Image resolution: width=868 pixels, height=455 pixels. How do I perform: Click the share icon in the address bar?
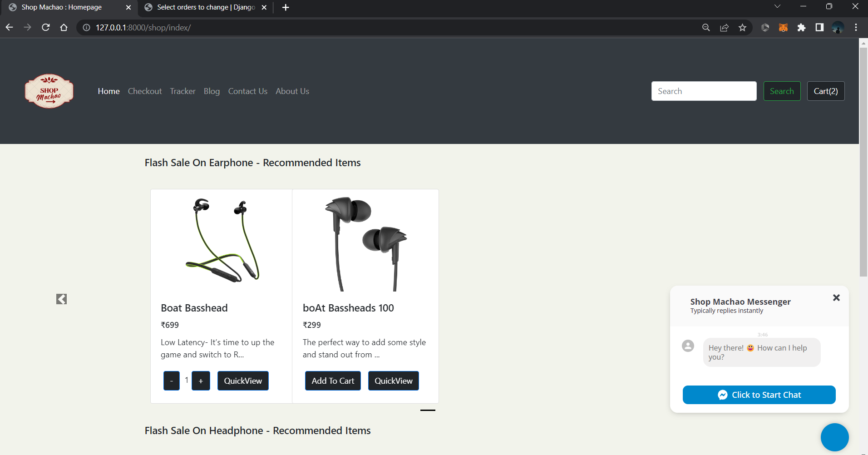[724, 27]
